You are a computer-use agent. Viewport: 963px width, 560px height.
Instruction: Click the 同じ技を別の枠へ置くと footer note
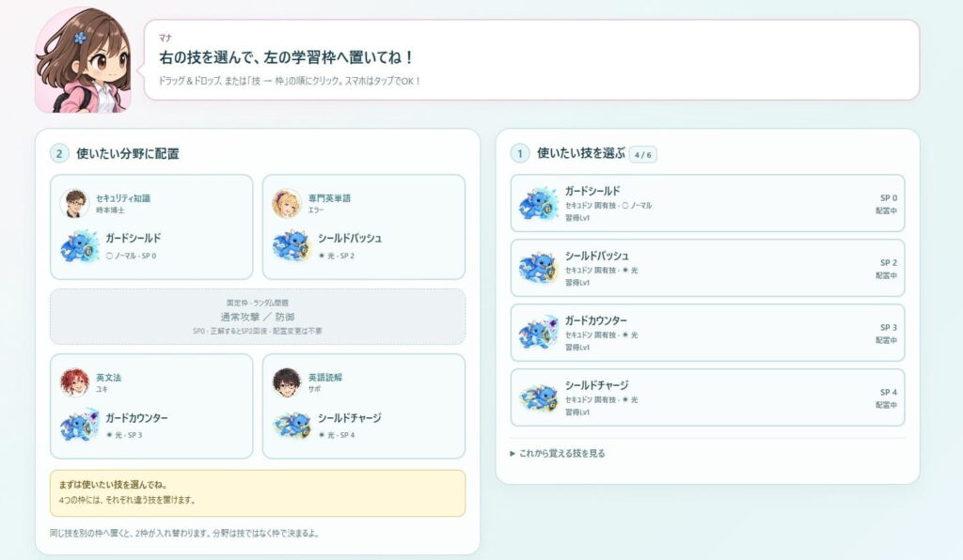coord(184,533)
